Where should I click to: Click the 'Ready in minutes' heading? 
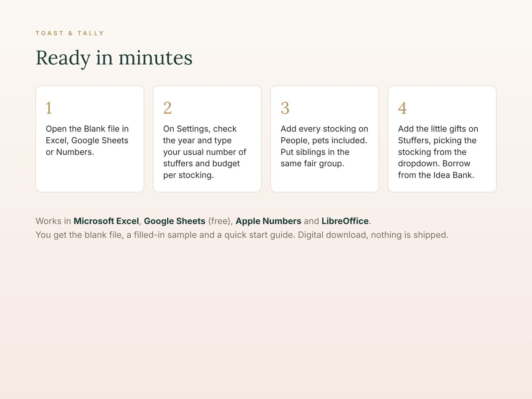coord(114,58)
